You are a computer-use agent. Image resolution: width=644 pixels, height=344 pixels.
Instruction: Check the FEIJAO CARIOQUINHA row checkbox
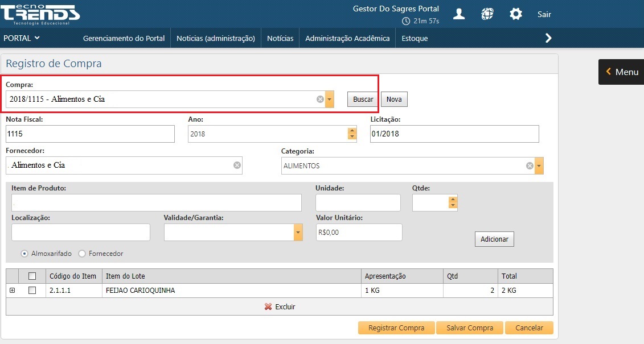coord(32,290)
